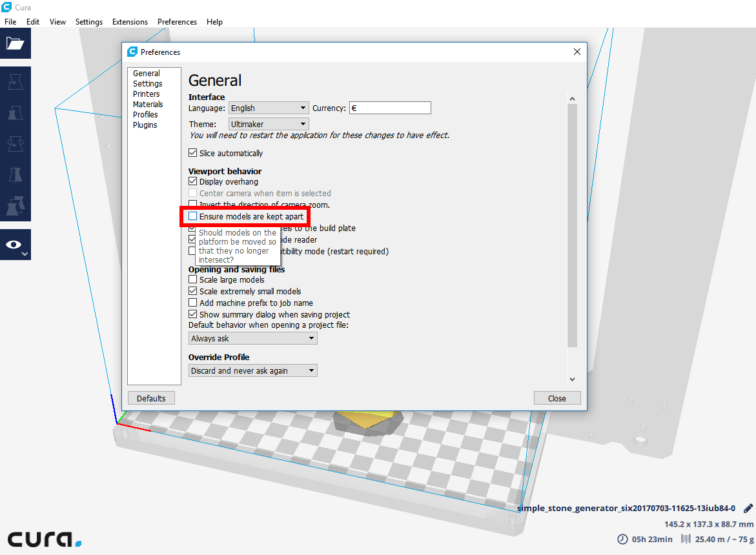Screen dimensions: 756x555
Task: Click the filament usage spool icon
Action: point(686,539)
